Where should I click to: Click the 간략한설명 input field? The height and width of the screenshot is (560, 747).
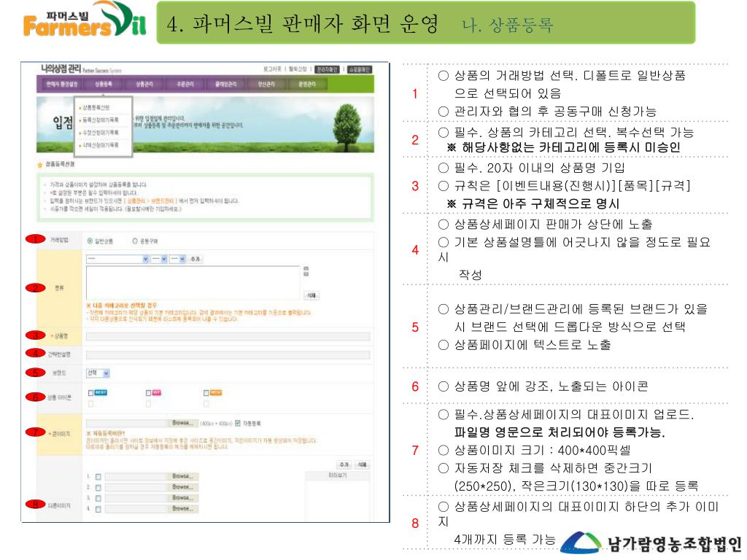228,355
